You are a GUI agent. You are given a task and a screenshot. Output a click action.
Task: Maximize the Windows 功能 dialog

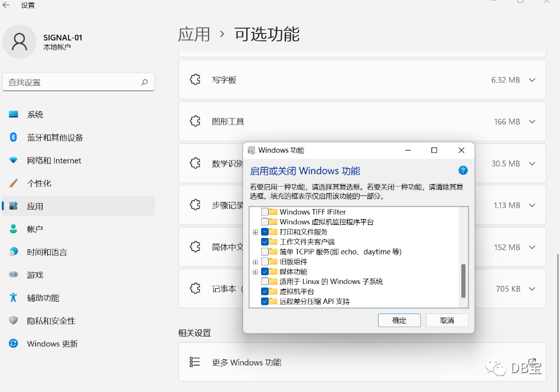click(434, 150)
